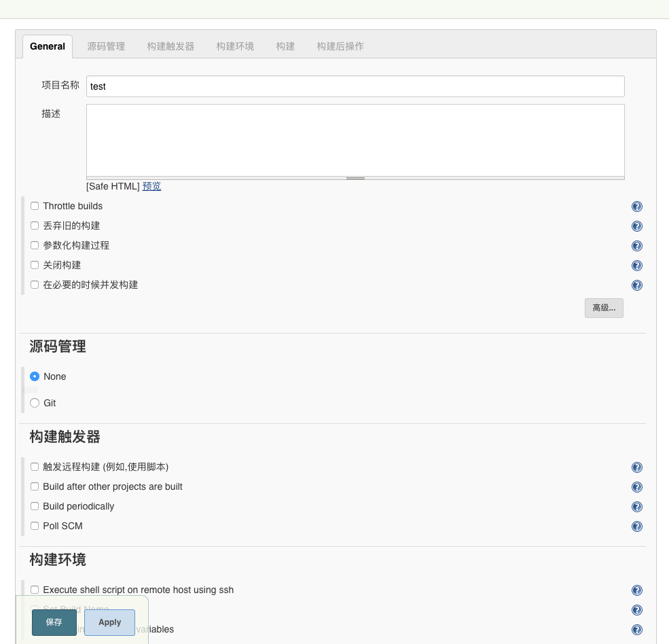Select None source code management
Viewport: 669px width, 644px height.
[35, 376]
